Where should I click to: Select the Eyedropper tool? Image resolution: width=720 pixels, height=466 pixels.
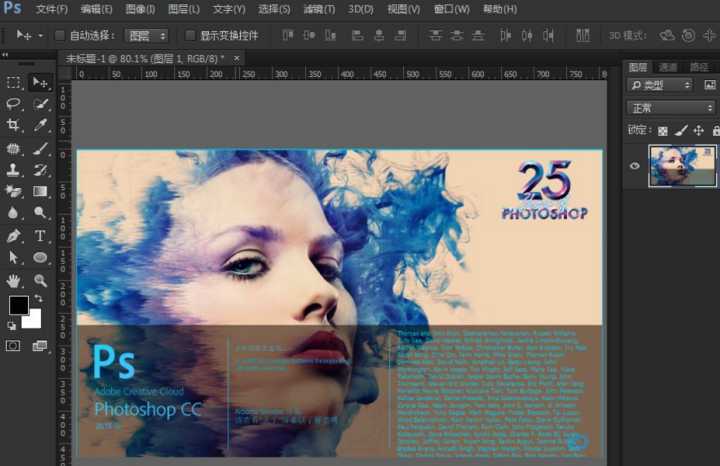[40, 125]
